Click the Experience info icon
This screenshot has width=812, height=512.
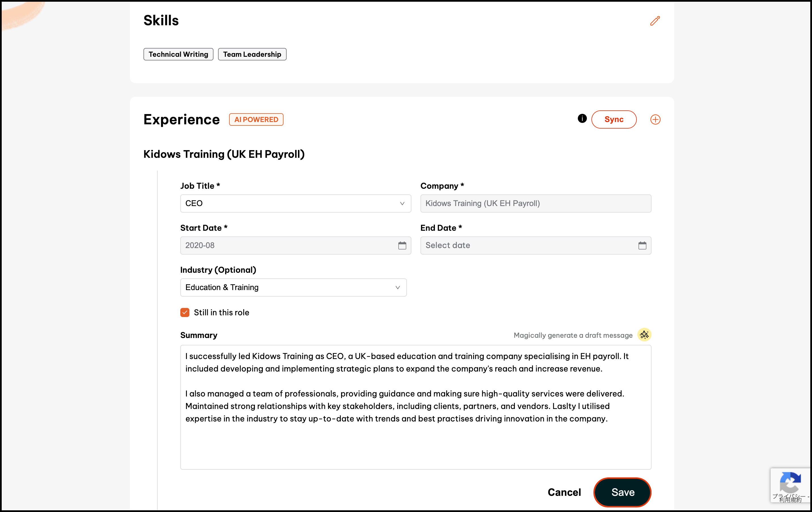pyautogui.click(x=582, y=118)
